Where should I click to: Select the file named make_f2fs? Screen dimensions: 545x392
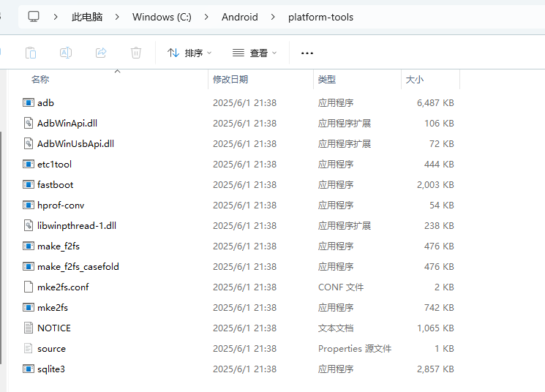(x=59, y=246)
